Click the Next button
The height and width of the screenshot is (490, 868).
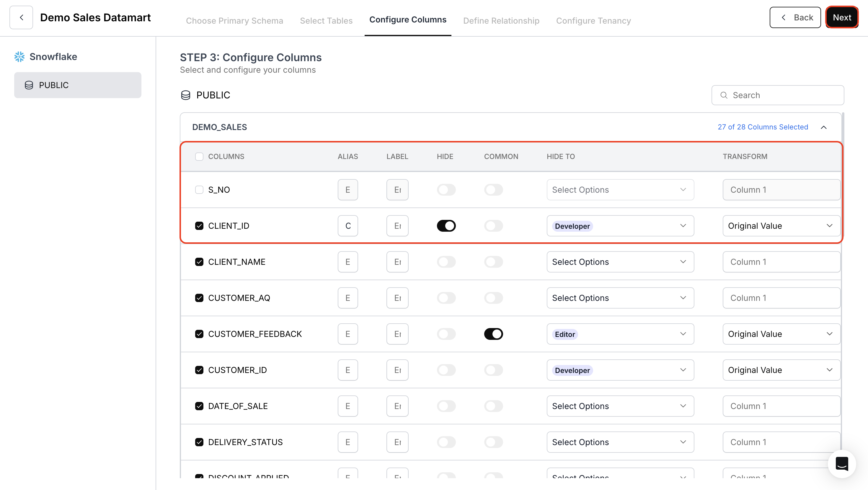pos(842,17)
